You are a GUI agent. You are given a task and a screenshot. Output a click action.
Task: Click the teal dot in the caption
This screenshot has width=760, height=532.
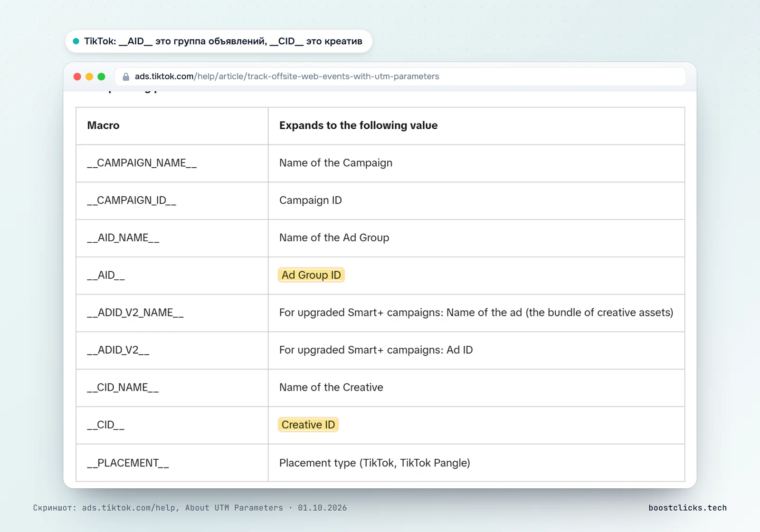pos(76,41)
